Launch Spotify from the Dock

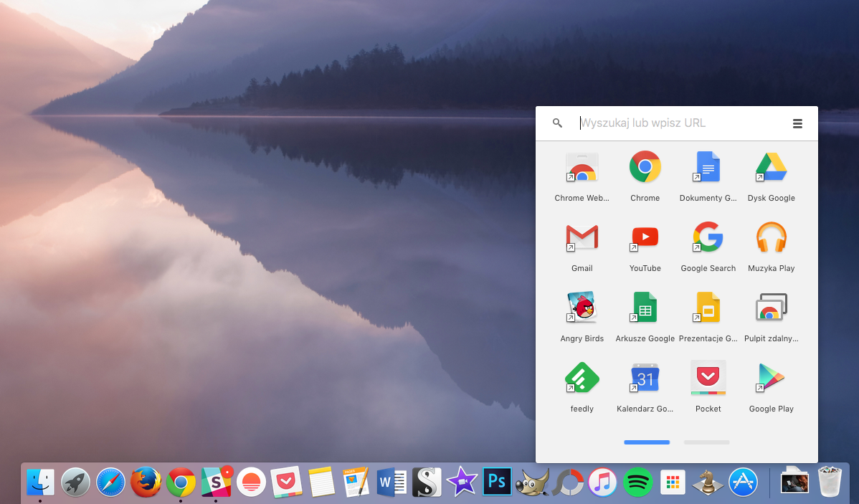(x=637, y=482)
